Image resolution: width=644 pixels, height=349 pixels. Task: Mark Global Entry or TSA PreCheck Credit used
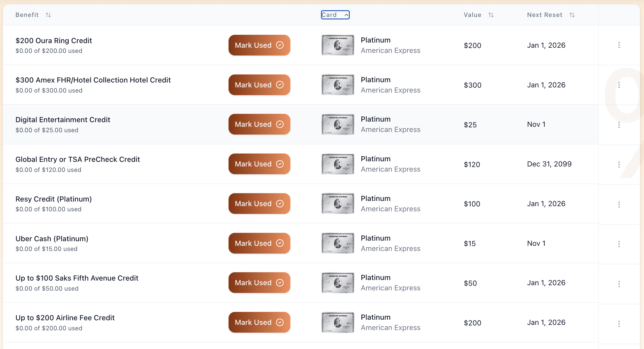coord(259,164)
